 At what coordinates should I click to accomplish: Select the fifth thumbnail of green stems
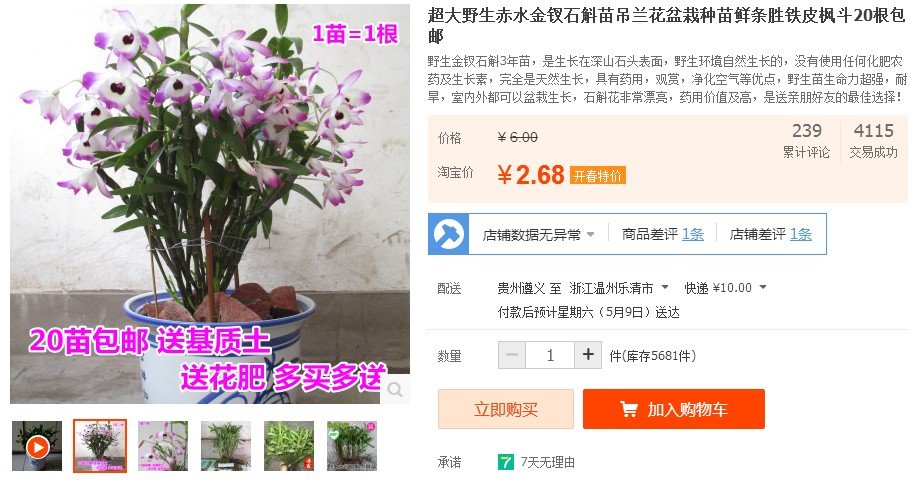(289, 446)
